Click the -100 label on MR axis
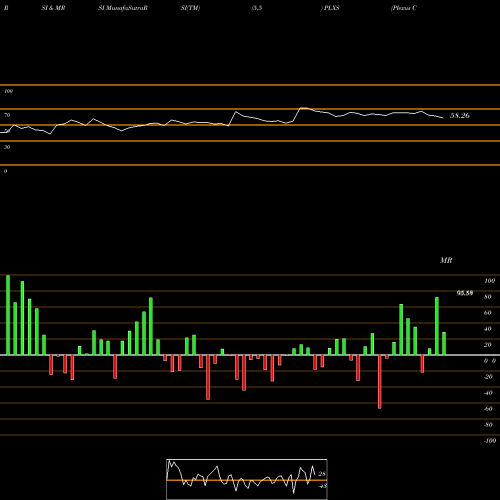Screen dimensions: 500x500 click(x=490, y=441)
